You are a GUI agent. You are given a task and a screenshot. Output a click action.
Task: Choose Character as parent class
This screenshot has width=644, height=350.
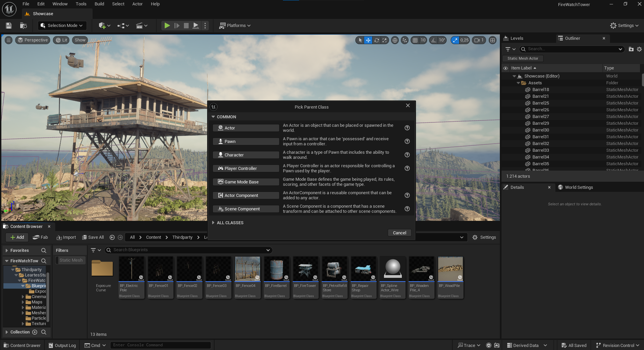[x=246, y=155]
